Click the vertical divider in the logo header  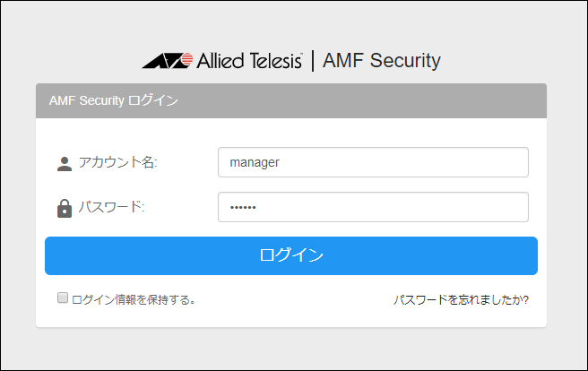(313, 61)
